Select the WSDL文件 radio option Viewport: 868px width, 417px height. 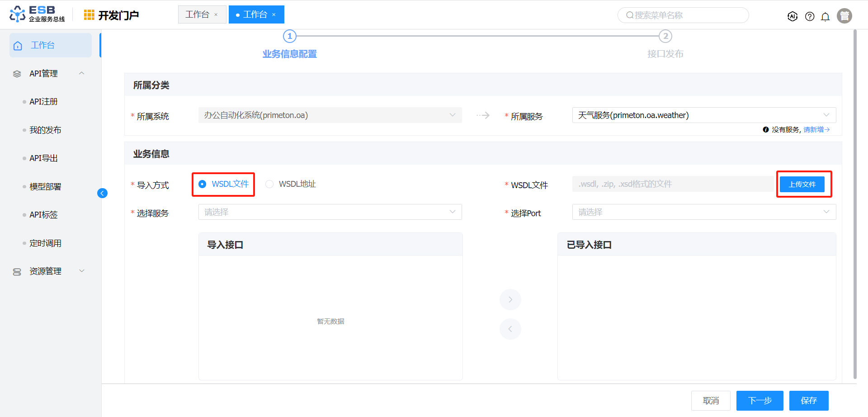click(x=203, y=184)
